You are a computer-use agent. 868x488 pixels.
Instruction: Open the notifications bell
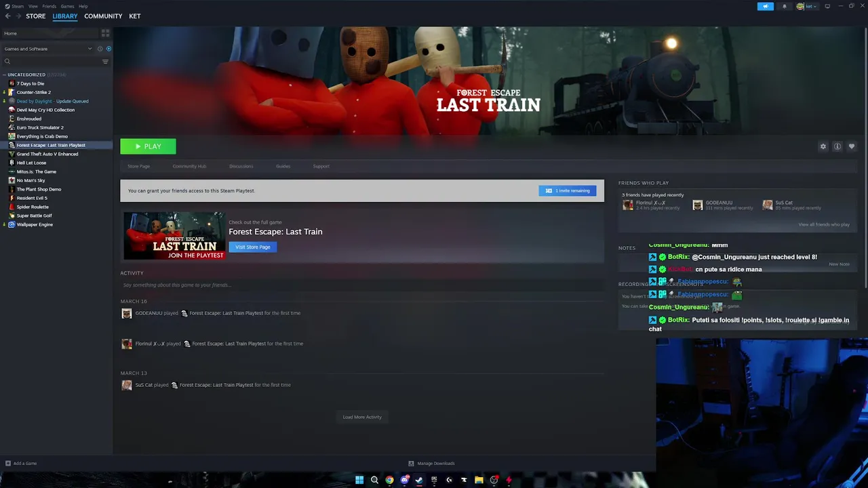click(785, 6)
